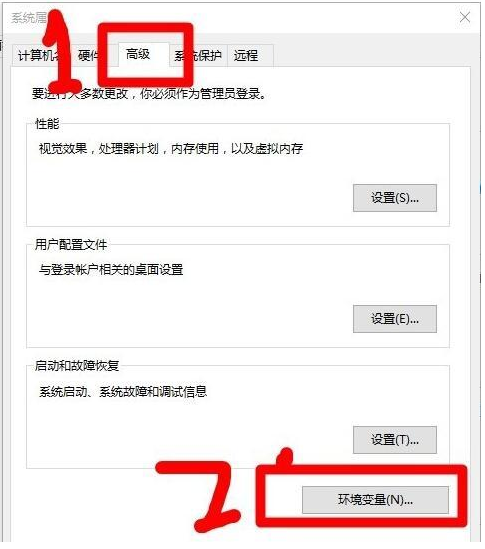Screen dimensions: 485x549
Task: Open performance 设置(S) button
Action: (x=395, y=198)
